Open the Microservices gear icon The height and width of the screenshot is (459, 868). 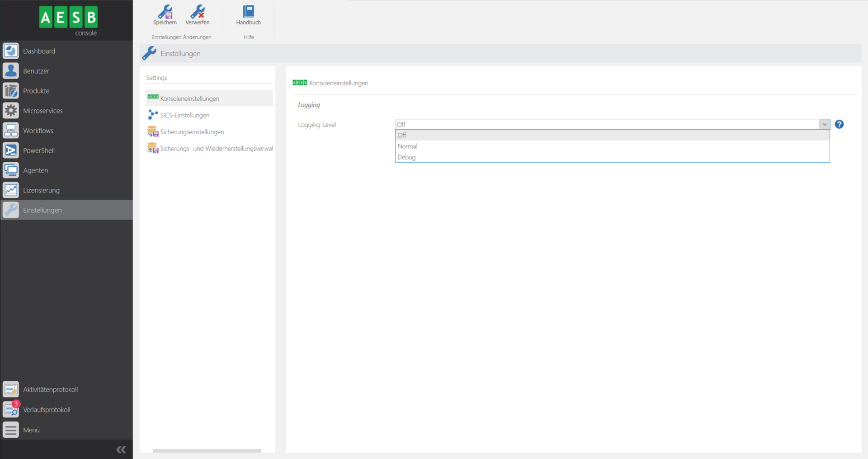pos(11,111)
